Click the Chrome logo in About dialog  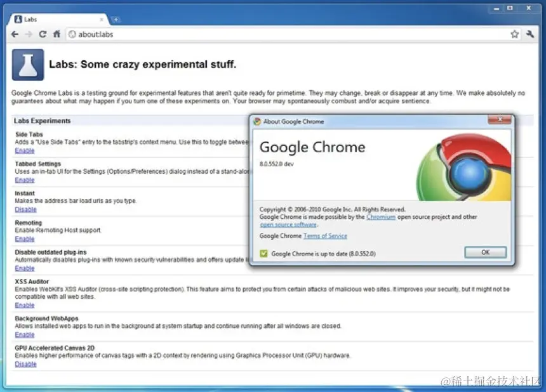click(x=464, y=167)
